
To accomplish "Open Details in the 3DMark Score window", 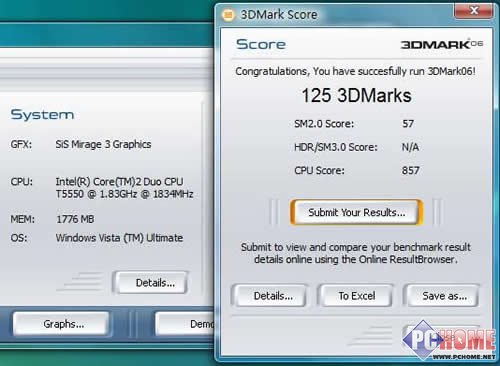I will (x=269, y=296).
